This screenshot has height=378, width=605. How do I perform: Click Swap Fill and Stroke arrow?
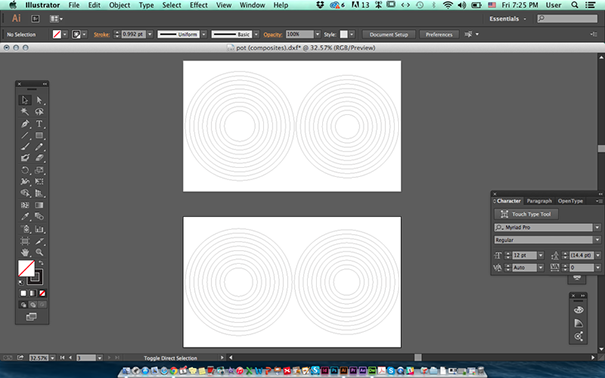[x=41, y=263]
